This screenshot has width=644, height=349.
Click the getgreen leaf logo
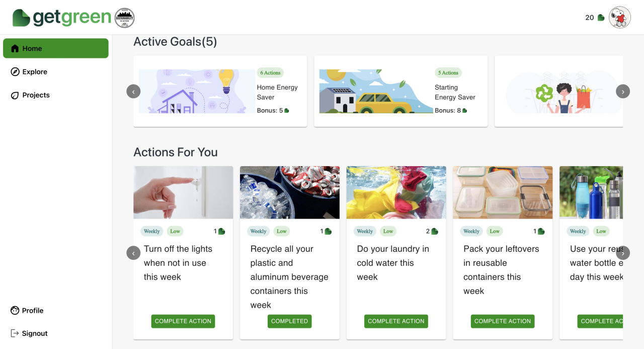(x=22, y=18)
